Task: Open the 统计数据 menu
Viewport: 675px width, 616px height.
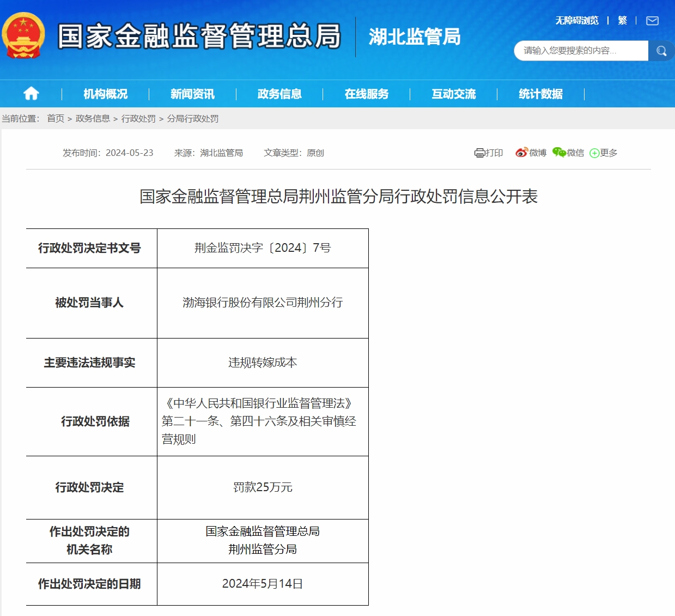Action: click(540, 94)
